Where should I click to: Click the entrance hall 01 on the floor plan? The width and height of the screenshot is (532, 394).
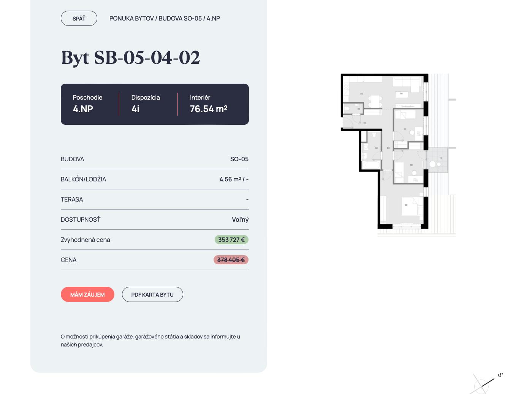[359, 122]
